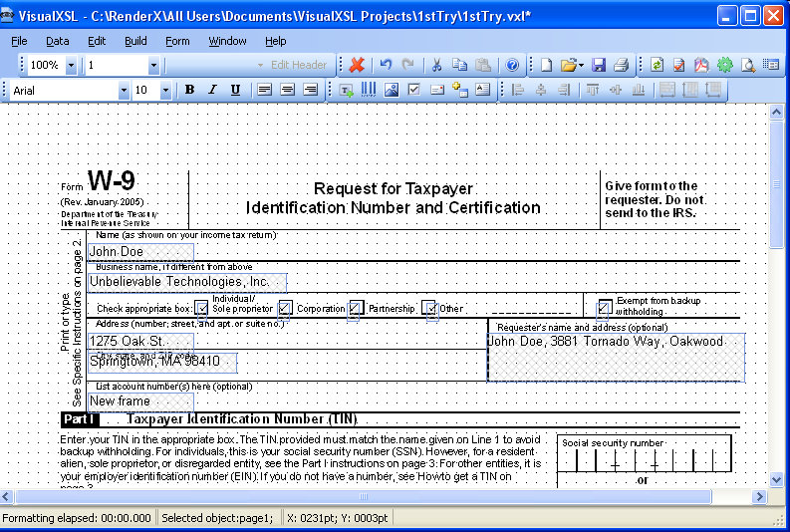Toggle the Individual/Sole proprietor checkbox

point(202,308)
